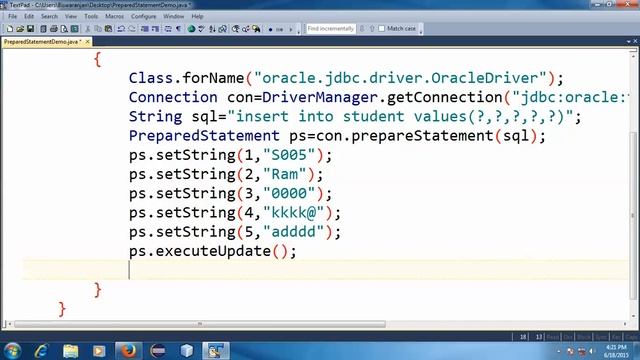Click the Class.forName code line

point(346,78)
